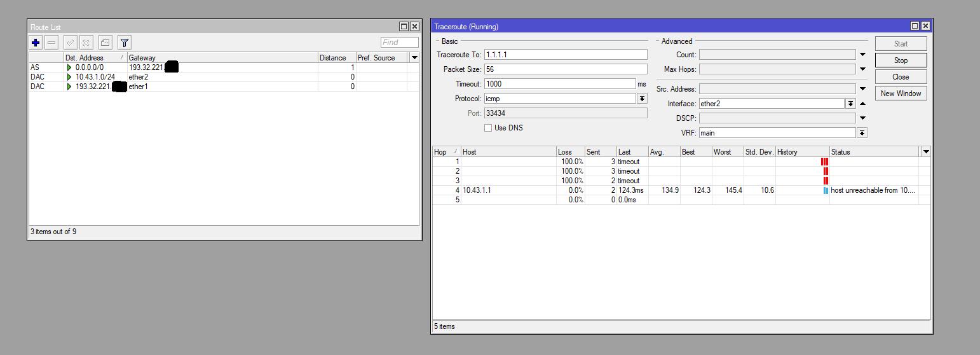Image resolution: width=980 pixels, height=355 pixels.
Task: Open the Protocol icmp dropdown
Action: (x=642, y=99)
